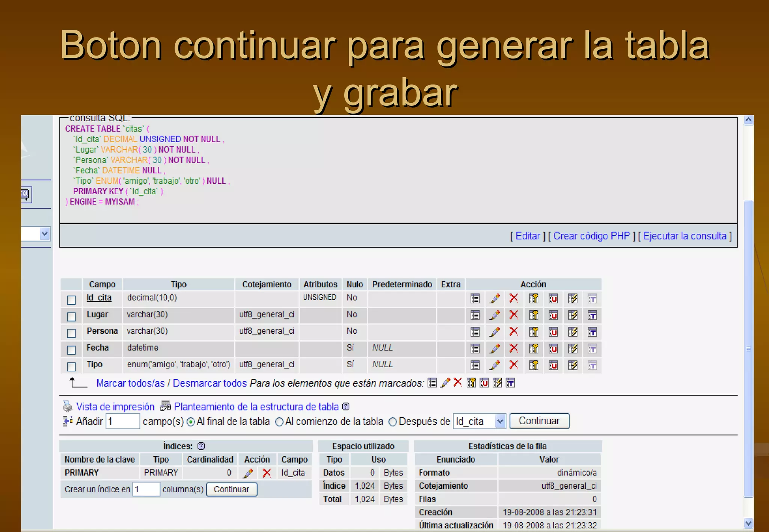This screenshot has height=532, width=769.
Task: Click Continuar button for creating index
Action: [x=231, y=489]
